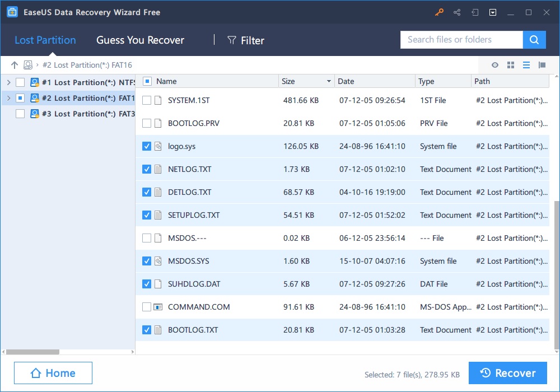Check the #1 Lost Partition NTFS checkbox
Image resolution: width=560 pixels, height=392 pixels.
click(20, 82)
